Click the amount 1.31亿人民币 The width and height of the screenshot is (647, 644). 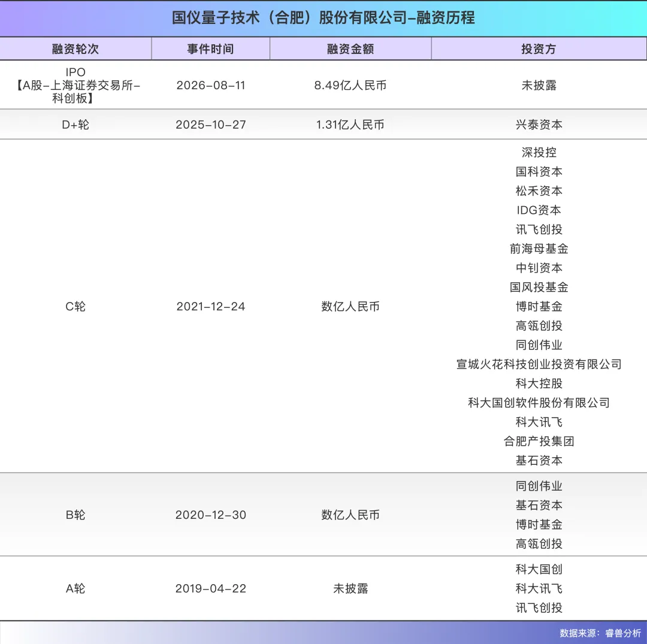point(350,125)
